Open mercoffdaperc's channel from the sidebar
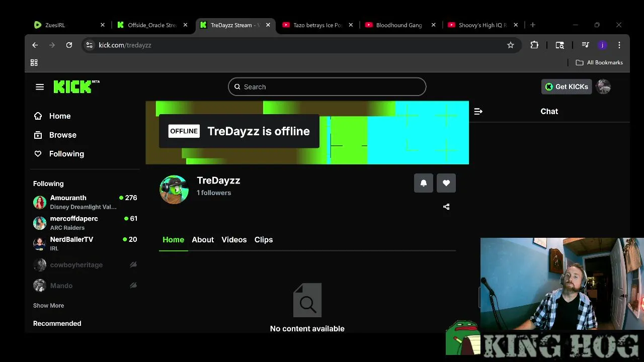The width and height of the screenshot is (644, 362). point(85,223)
